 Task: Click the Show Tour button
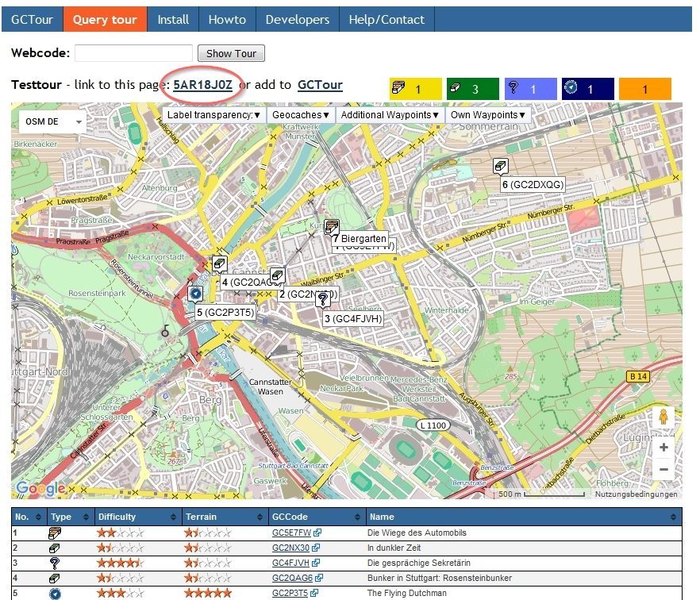pyautogui.click(x=231, y=54)
